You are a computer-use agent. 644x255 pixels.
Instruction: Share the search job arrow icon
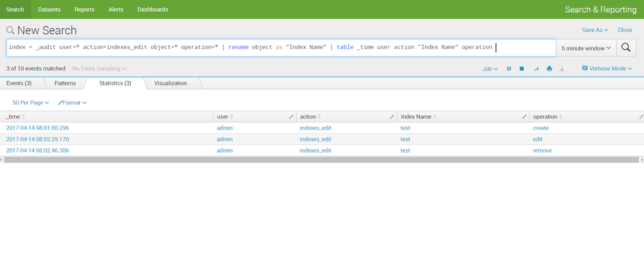pyautogui.click(x=536, y=69)
